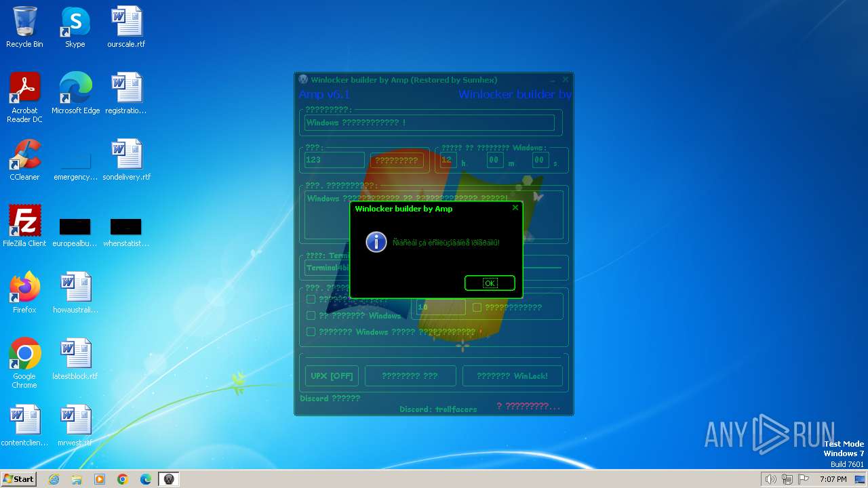Tick the checkbox right of the 10 field
The width and height of the screenshot is (868, 488).
[477, 307]
